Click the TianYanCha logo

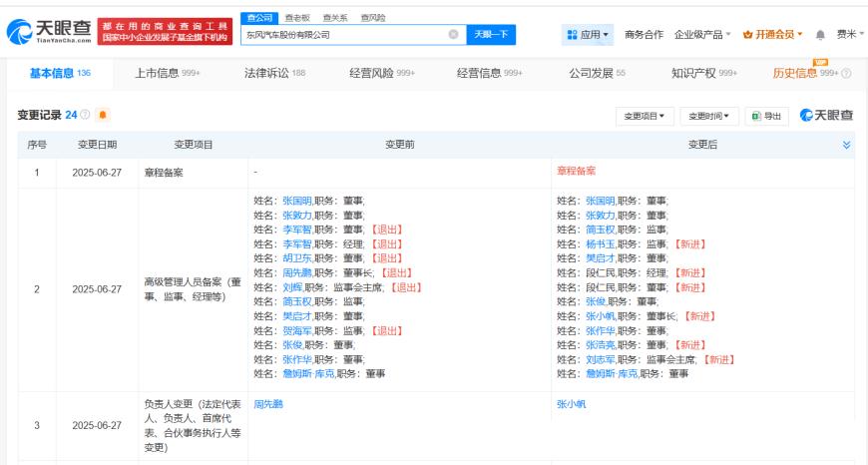(x=49, y=32)
